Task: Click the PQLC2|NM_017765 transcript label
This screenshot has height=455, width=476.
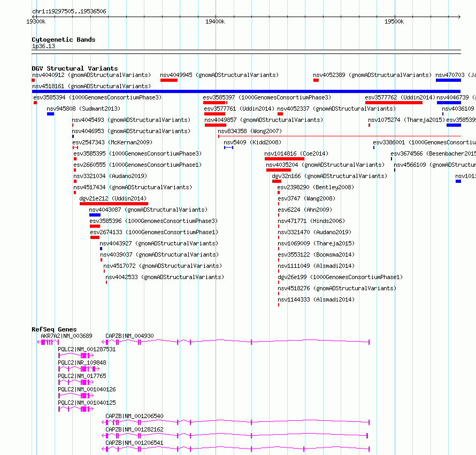Action: pos(82,376)
